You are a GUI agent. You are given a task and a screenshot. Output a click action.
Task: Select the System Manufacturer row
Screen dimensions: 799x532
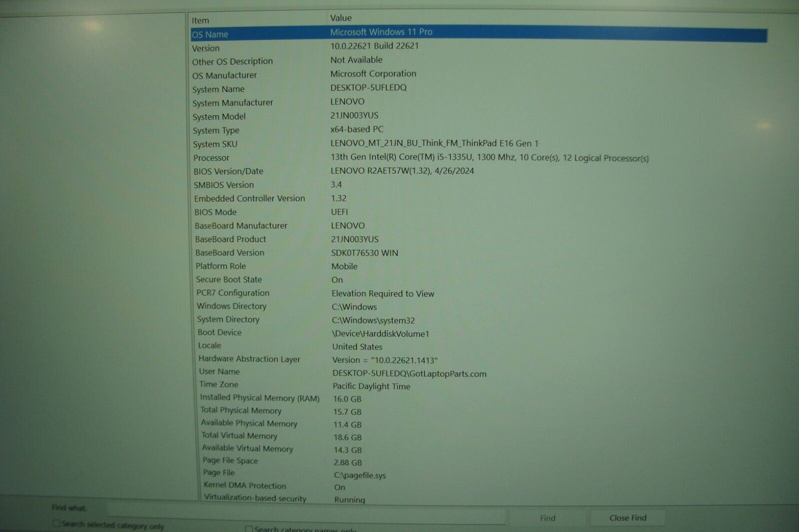coord(478,102)
